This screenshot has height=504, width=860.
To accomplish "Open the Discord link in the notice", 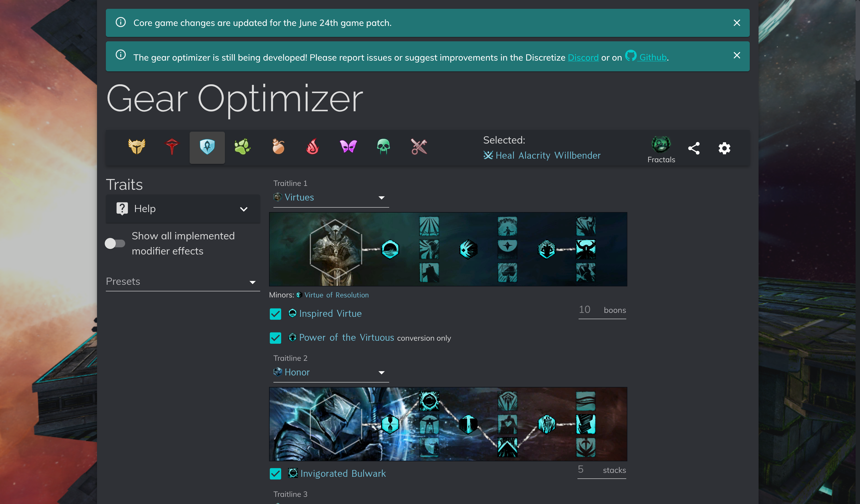I will (x=583, y=57).
